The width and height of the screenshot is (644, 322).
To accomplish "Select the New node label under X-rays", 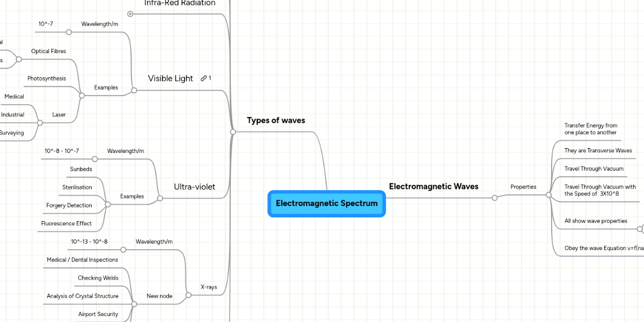I will click(159, 296).
